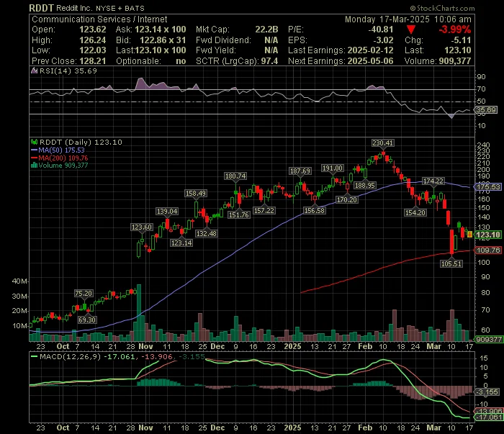Click the RSI value 35.69 axis tag

coord(486,110)
